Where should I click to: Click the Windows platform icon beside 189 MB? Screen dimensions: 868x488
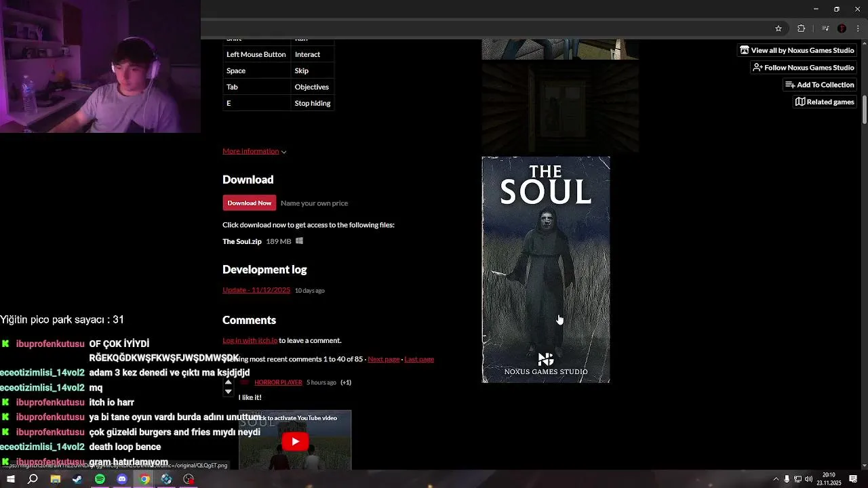click(x=299, y=241)
